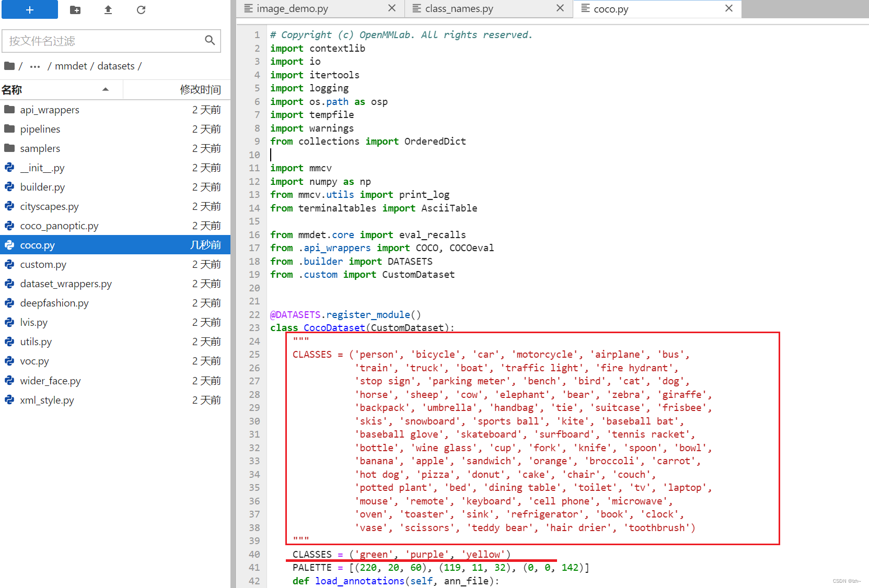Click line number 23 in the gutter
The width and height of the screenshot is (869, 588).
coord(254,328)
